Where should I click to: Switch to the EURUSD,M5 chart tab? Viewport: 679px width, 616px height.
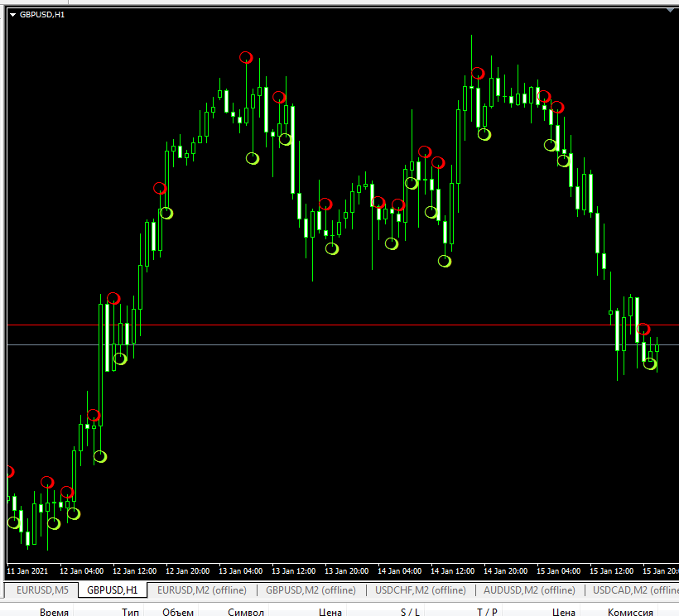coord(42,590)
